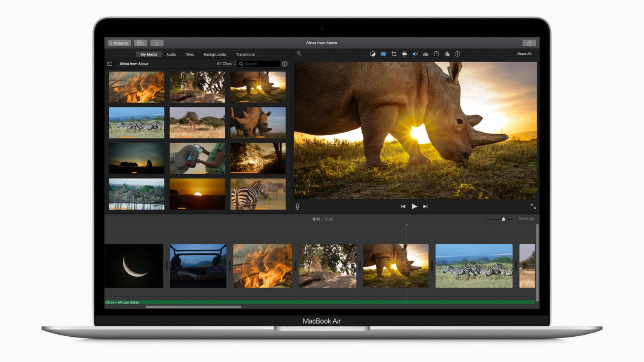644x362 pixels.
Task: Select the orange sunrise browser clip
Action: tap(197, 194)
